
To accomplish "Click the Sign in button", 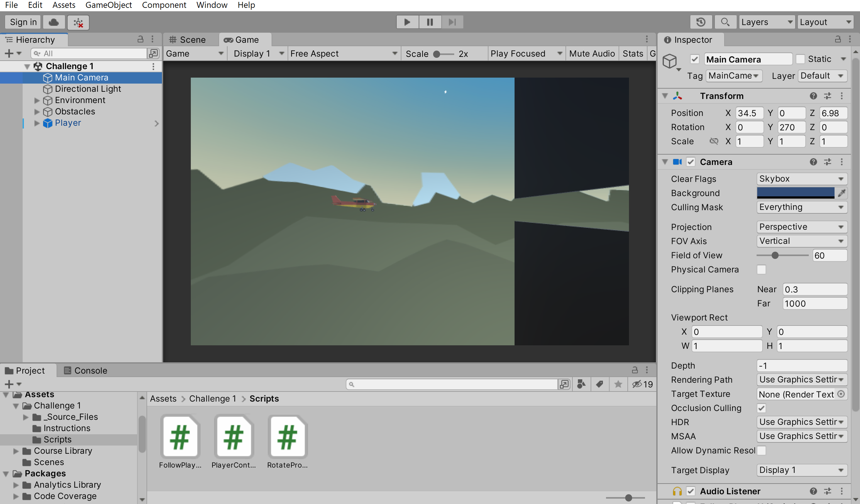I will (x=23, y=22).
